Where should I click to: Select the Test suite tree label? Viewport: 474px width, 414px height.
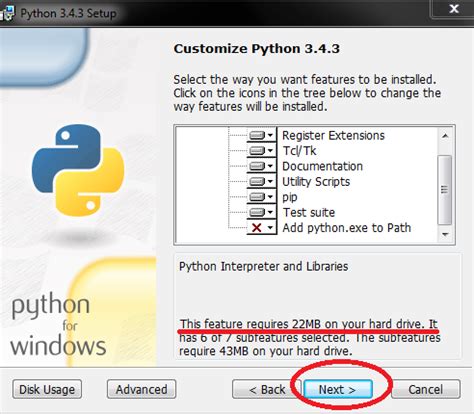[309, 212]
